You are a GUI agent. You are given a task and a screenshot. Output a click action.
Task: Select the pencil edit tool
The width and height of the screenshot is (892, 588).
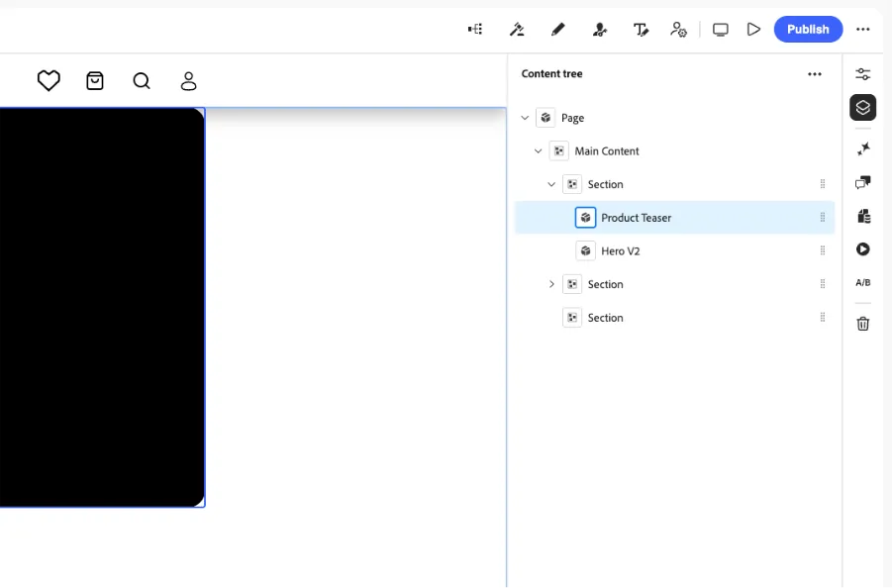(558, 29)
